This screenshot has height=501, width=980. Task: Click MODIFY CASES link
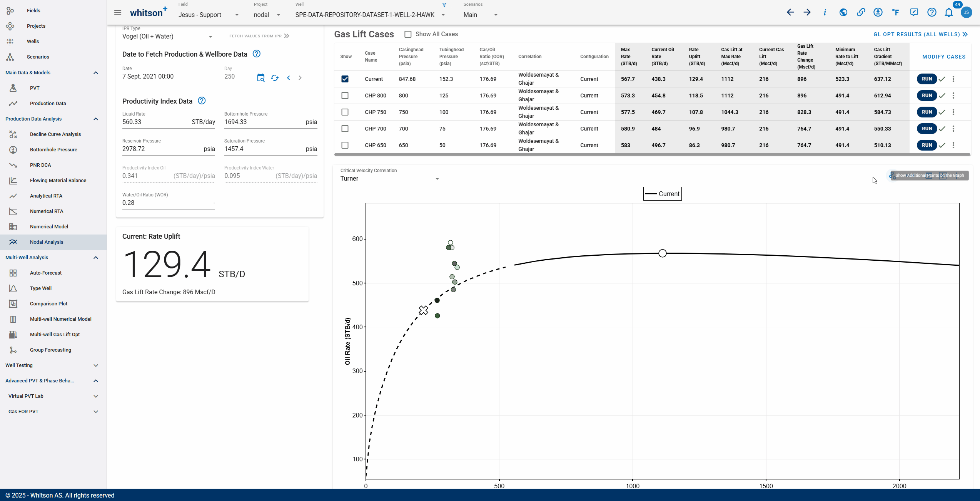click(943, 57)
